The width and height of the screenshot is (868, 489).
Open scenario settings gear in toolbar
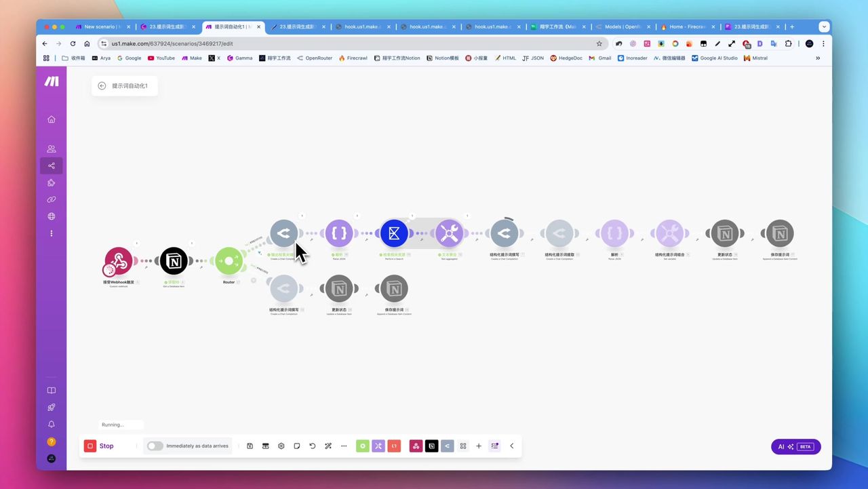pos(281,446)
